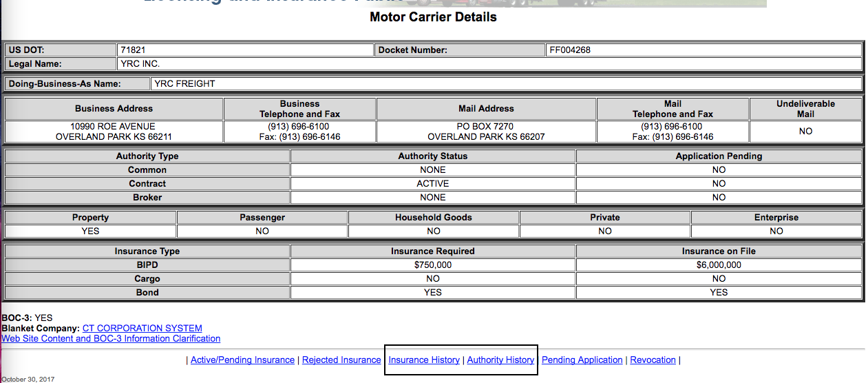Click the Bond insurance required YES
The height and width of the screenshot is (383, 868).
tap(433, 293)
